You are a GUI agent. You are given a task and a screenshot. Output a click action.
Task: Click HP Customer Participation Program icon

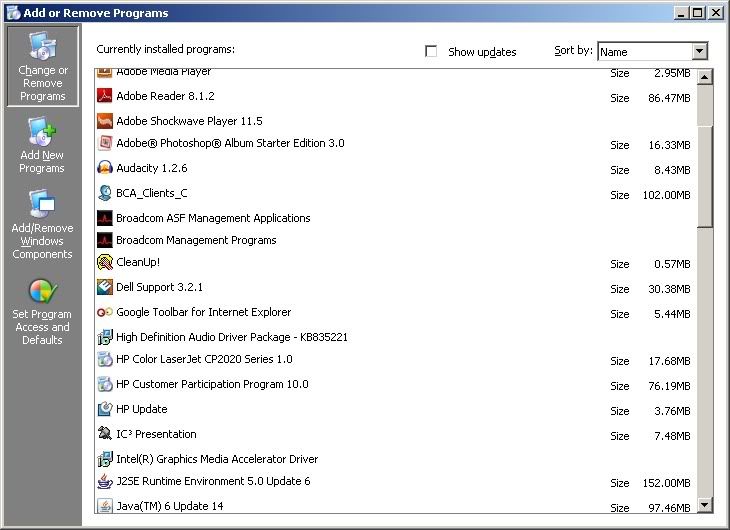[x=105, y=384]
